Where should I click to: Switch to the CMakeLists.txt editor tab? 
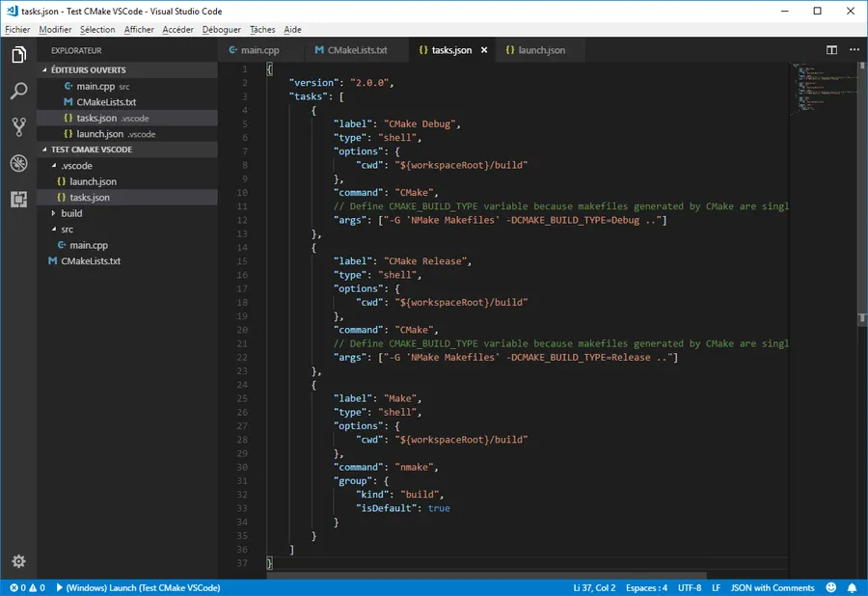(357, 50)
